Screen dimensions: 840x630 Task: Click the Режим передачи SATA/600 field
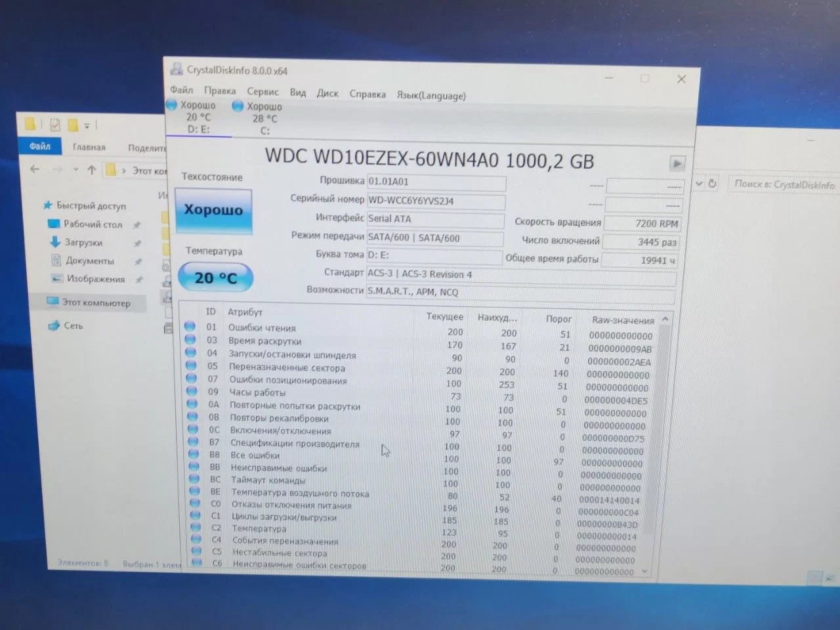[x=434, y=238]
